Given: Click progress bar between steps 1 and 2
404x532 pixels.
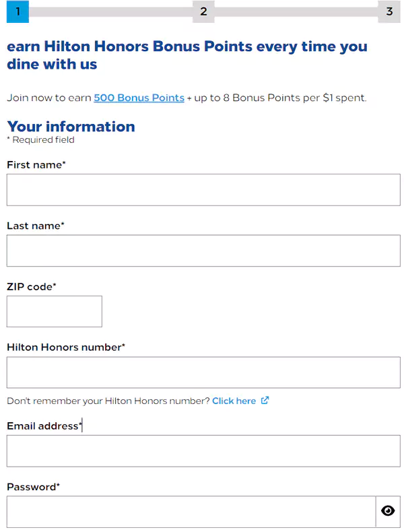Looking at the screenshot, I should [x=110, y=11].
